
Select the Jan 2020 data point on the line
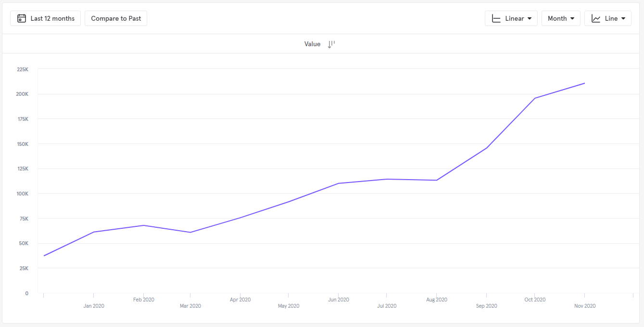(x=93, y=232)
